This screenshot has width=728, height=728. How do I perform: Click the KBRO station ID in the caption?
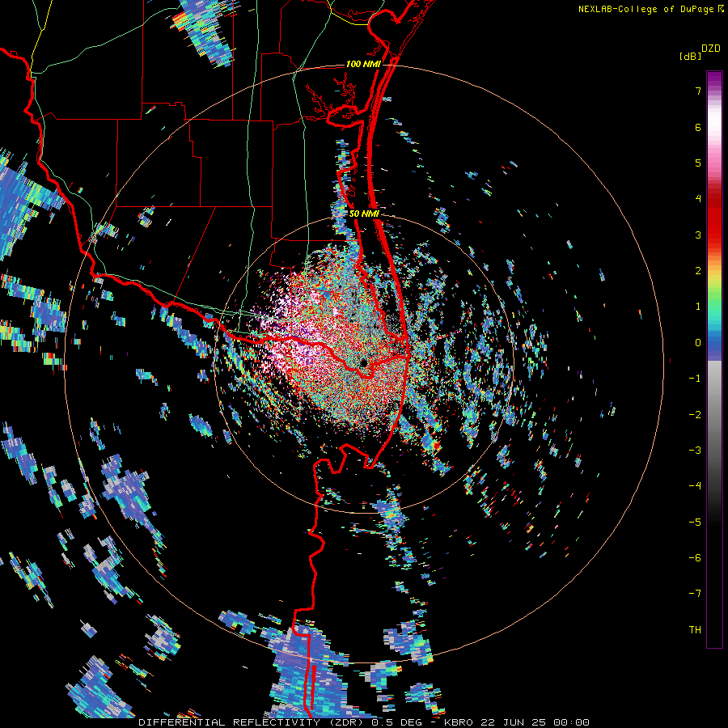tap(459, 722)
